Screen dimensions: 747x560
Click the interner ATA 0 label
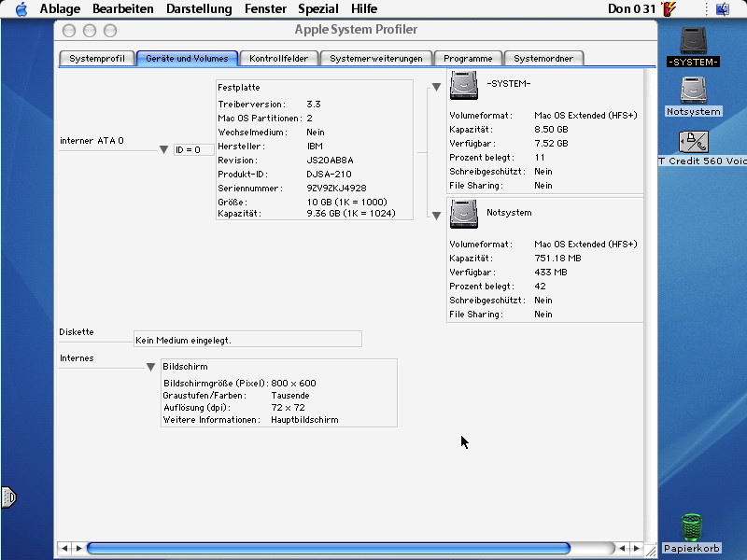pyautogui.click(x=92, y=141)
